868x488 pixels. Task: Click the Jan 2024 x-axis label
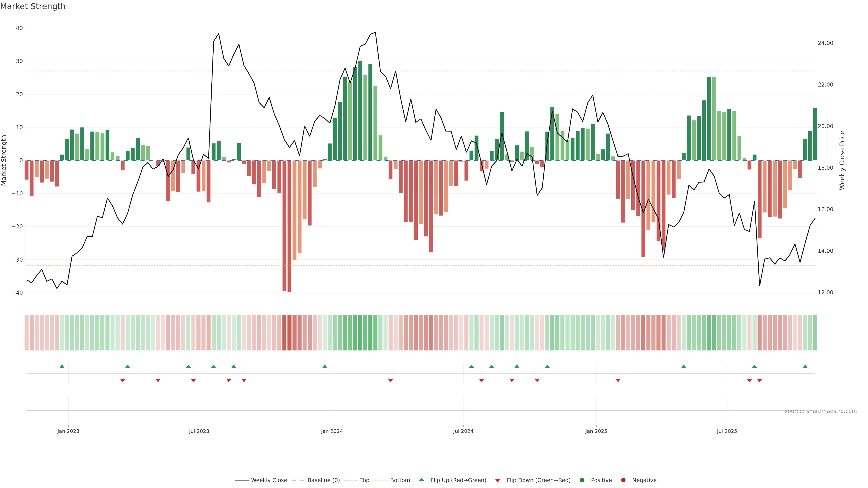point(332,431)
